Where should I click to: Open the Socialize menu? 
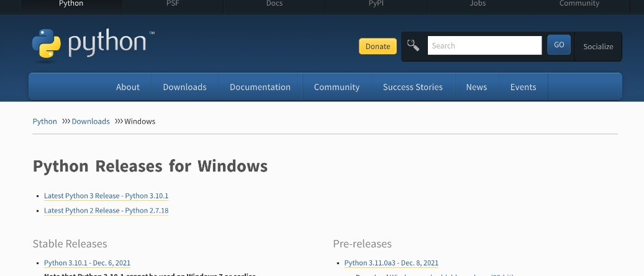coord(599,47)
